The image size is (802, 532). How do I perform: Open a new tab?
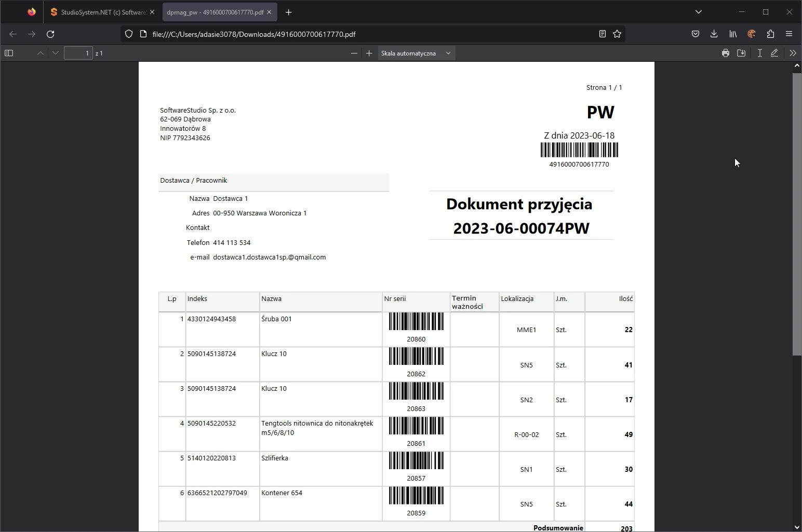[x=289, y=12]
